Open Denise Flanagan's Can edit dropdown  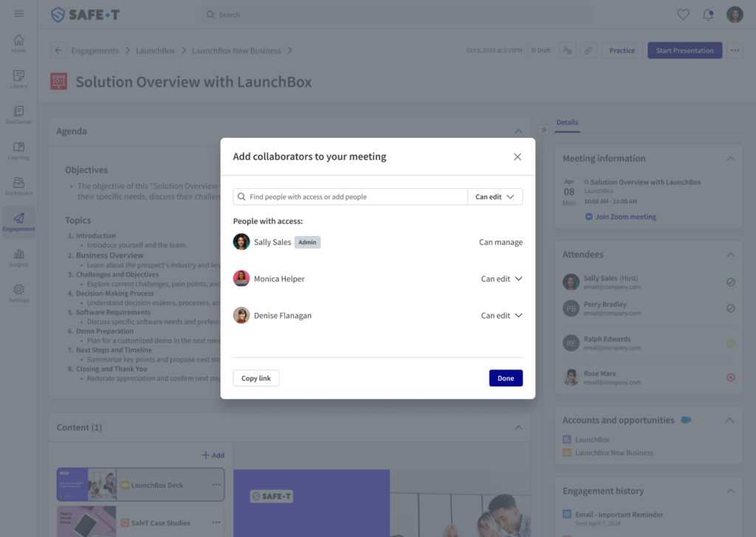coord(501,316)
